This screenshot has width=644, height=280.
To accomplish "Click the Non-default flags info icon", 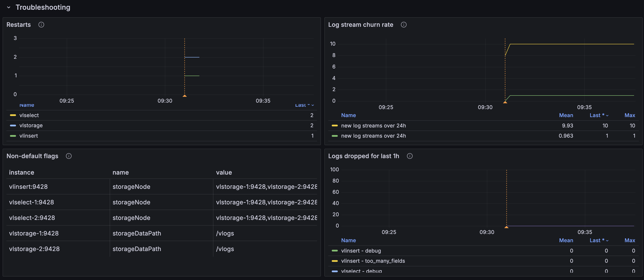I will (69, 156).
